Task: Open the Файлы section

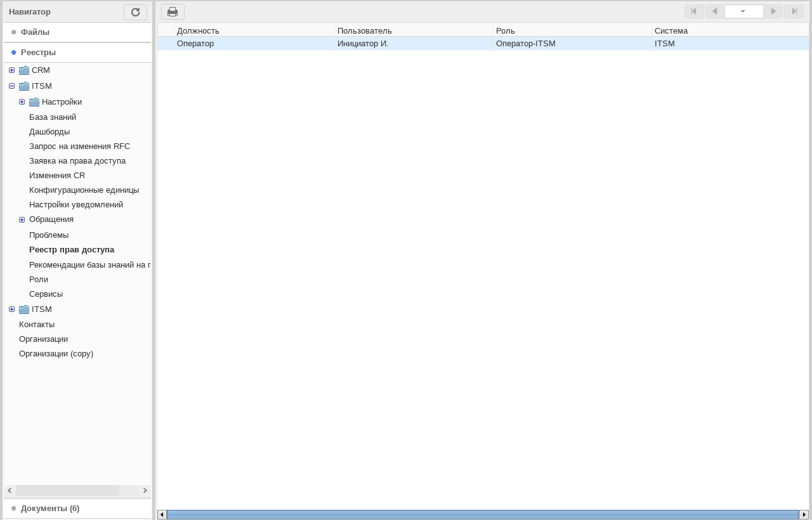Action: [77, 32]
